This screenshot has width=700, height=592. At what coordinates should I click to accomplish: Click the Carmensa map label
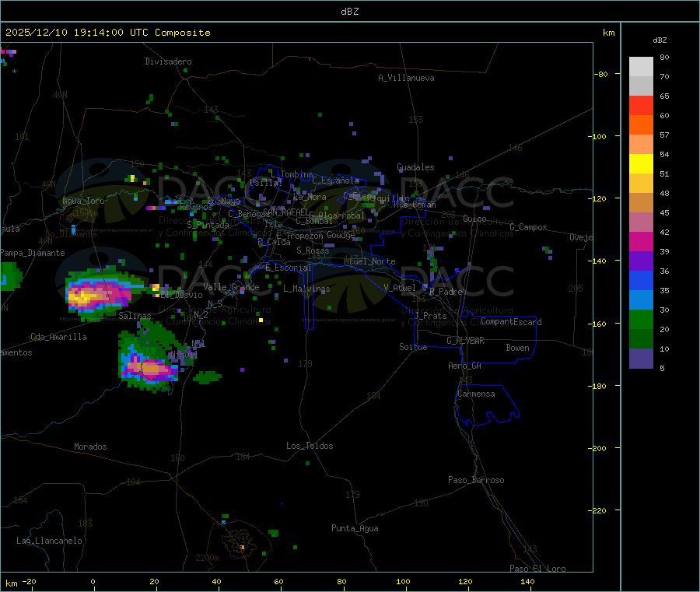click(x=476, y=394)
